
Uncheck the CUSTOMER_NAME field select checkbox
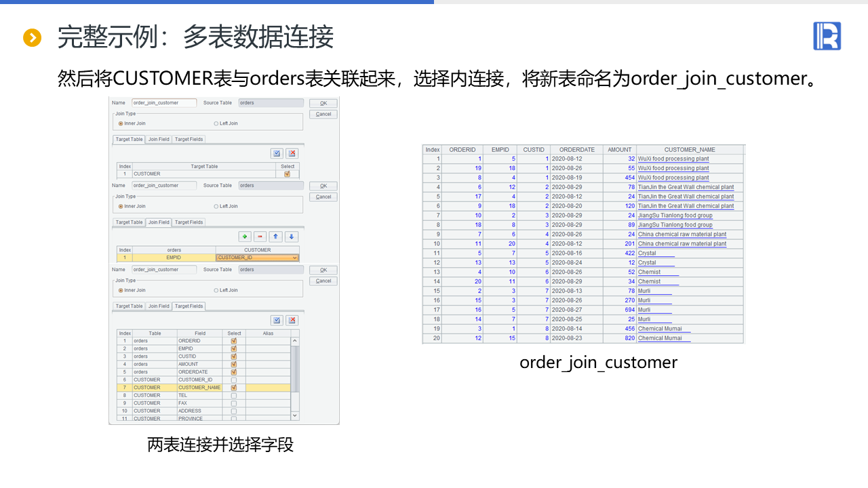(x=234, y=388)
